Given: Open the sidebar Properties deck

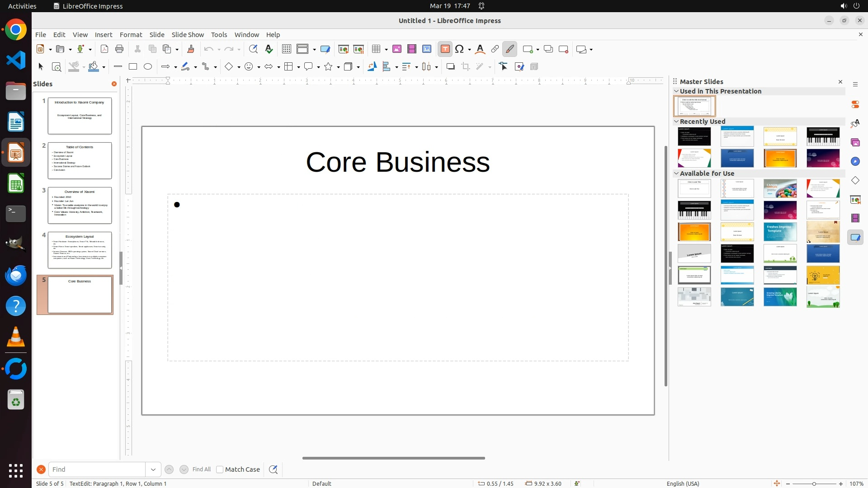Looking at the screenshot, I should 855,104.
